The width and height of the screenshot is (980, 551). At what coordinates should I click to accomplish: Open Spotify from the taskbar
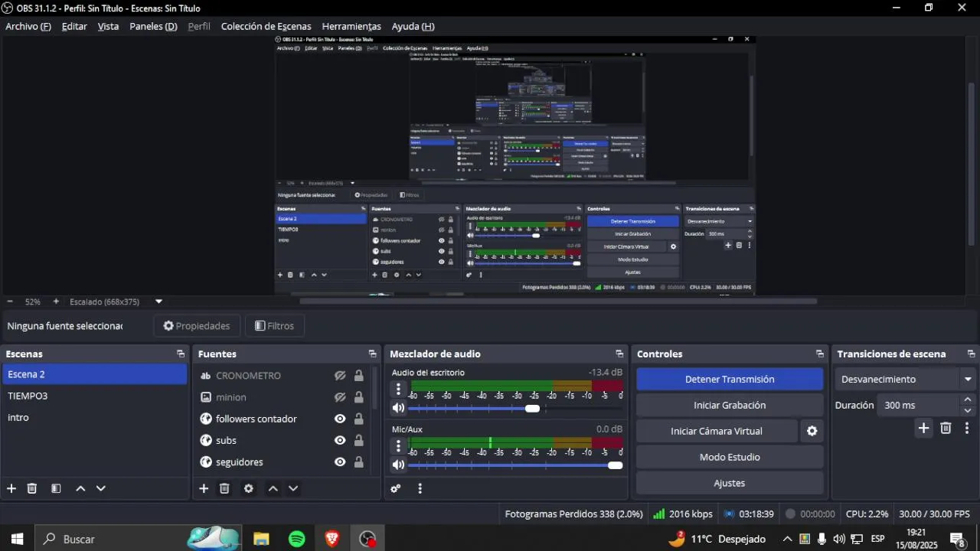click(x=297, y=539)
